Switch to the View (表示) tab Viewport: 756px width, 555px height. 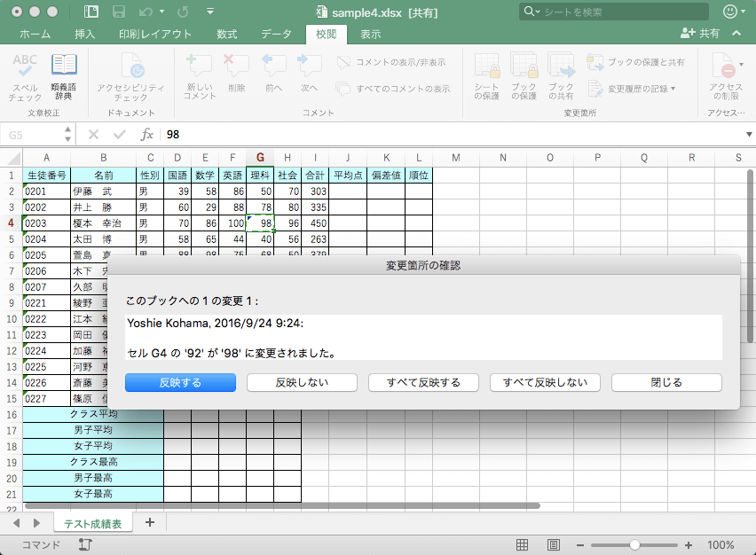370,34
